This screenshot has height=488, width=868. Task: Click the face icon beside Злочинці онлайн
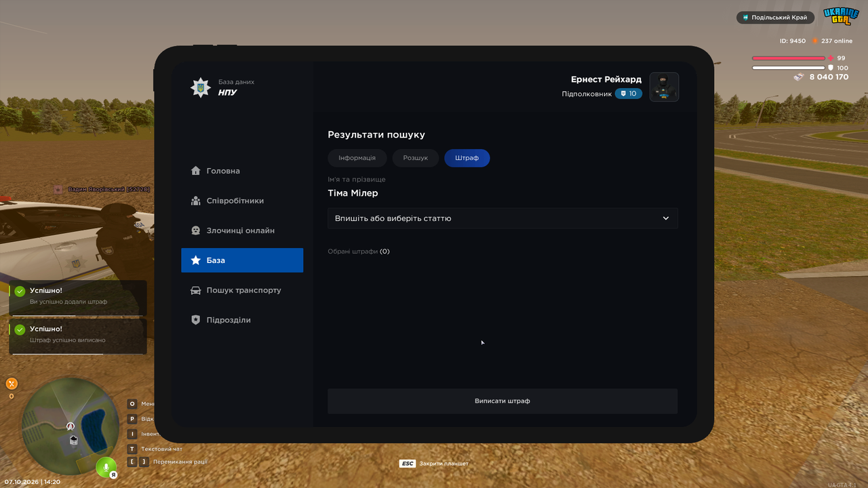click(196, 230)
